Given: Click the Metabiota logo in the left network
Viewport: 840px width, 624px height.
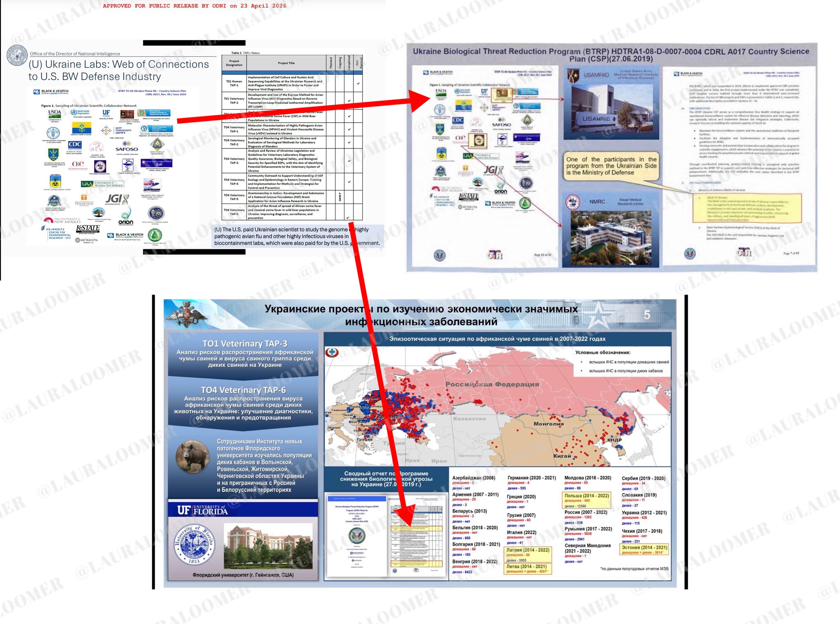Looking at the screenshot, I should point(87,240).
